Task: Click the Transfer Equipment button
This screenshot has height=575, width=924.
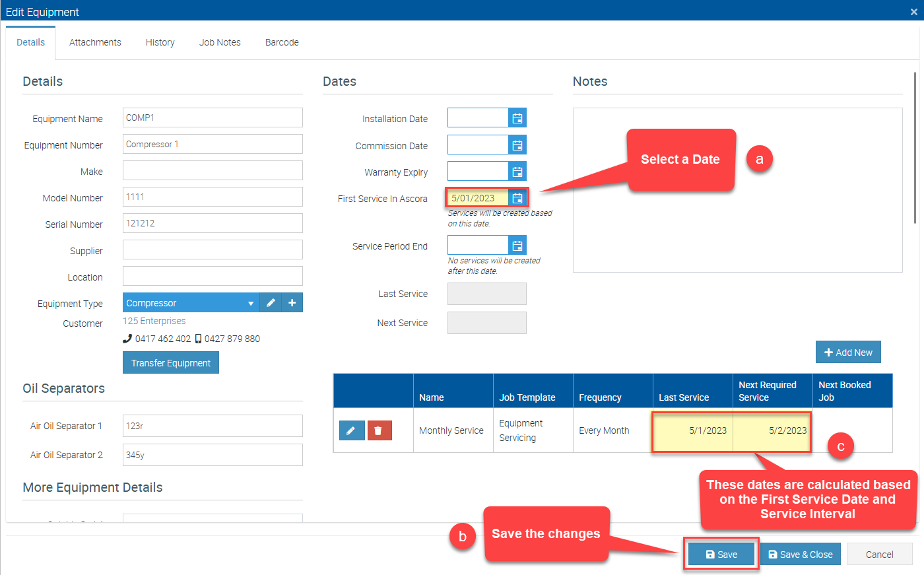Action: pos(171,363)
